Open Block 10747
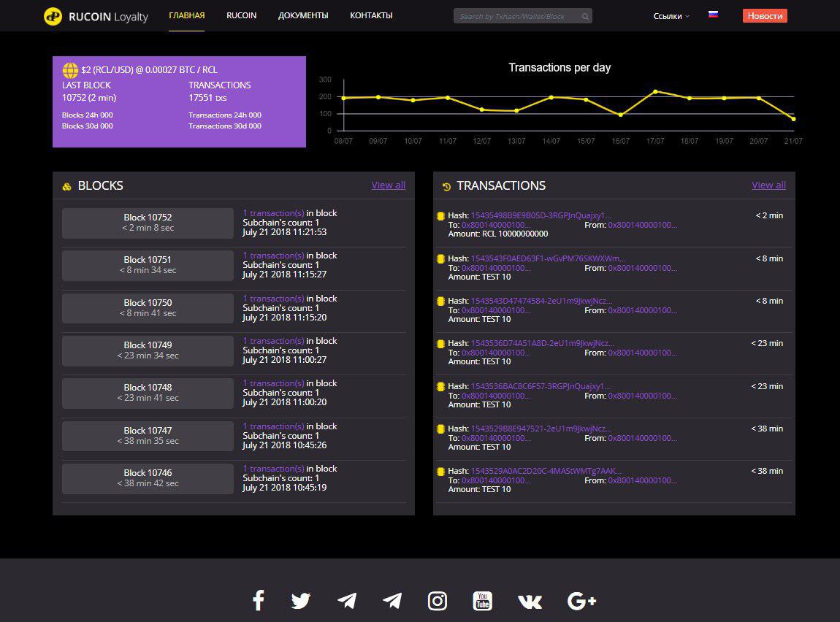Image resolution: width=840 pixels, height=622 pixels. point(148,436)
